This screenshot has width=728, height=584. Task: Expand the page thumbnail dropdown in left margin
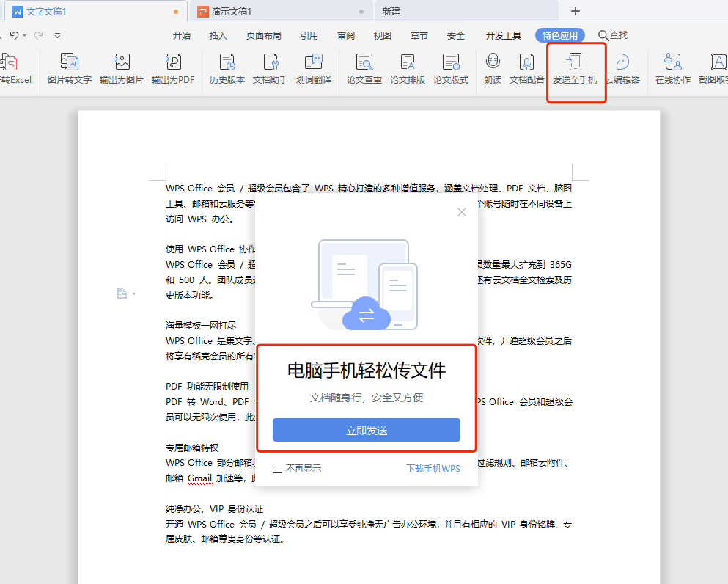pos(133,293)
